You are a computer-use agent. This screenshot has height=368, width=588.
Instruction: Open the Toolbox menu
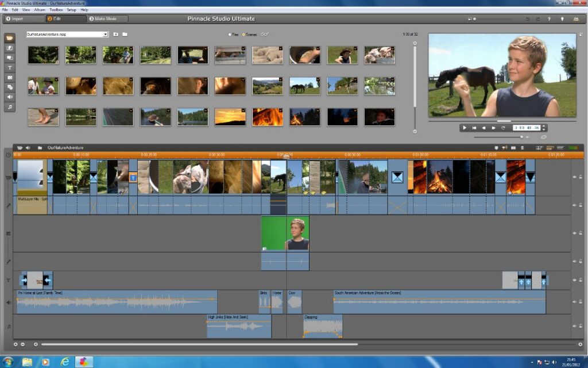pos(56,10)
